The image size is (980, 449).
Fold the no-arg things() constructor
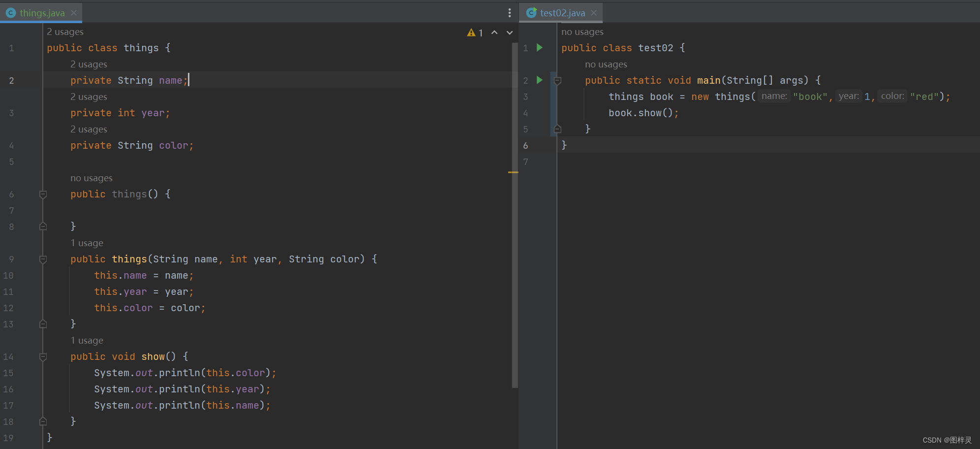click(43, 194)
